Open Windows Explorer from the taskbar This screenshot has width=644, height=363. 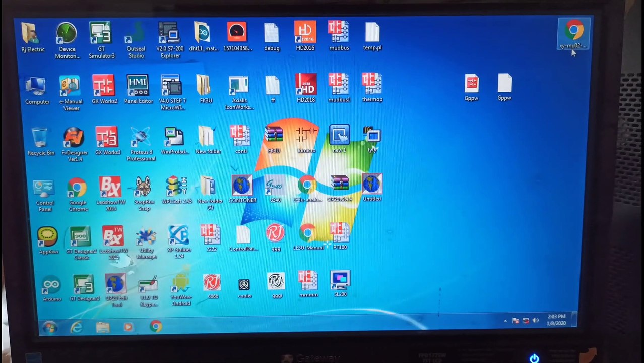point(103,327)
